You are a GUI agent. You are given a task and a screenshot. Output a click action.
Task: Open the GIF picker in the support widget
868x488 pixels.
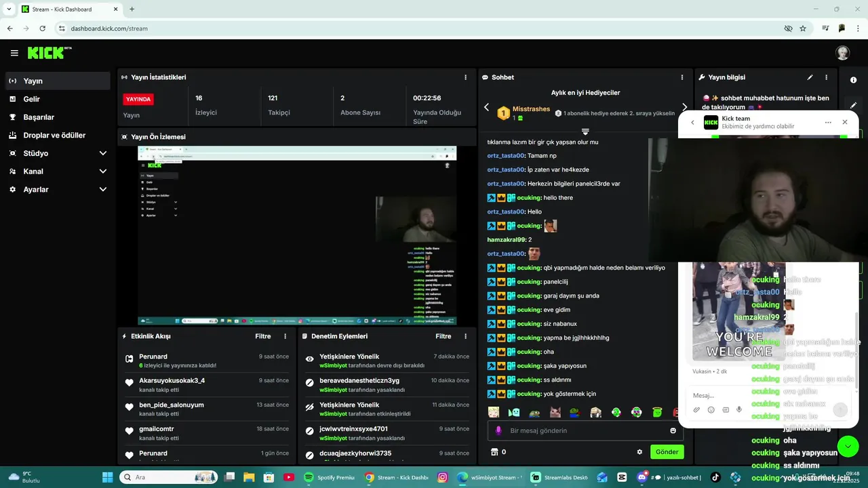pos(725,409)
